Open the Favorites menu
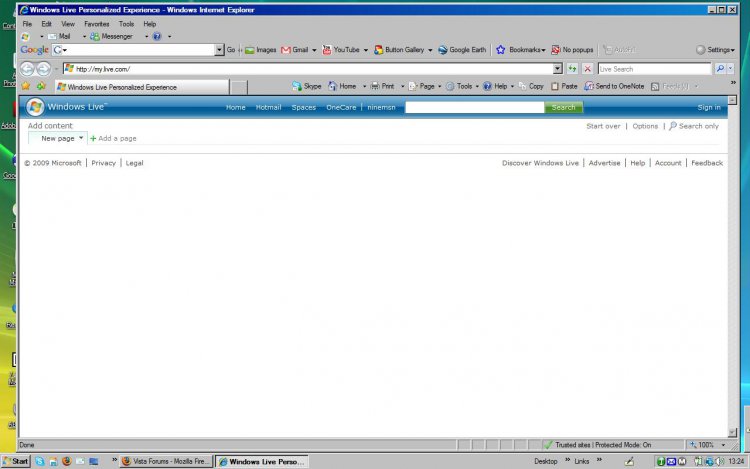 pos(97,24)
